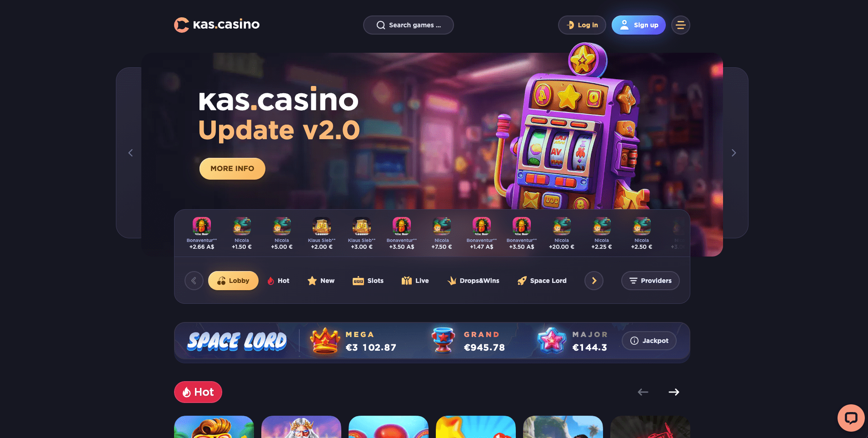Click the Sign up button
Viewport: 868px width, 438px height.
click(639, 25)
